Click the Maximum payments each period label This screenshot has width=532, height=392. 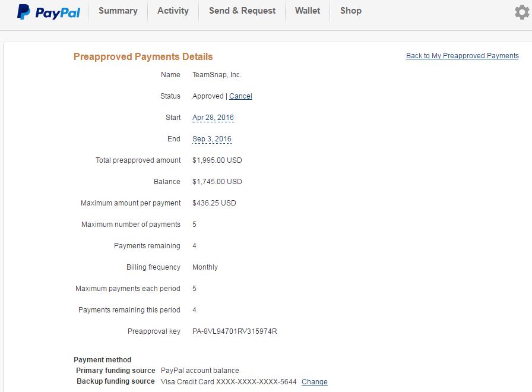coord(128,289)
